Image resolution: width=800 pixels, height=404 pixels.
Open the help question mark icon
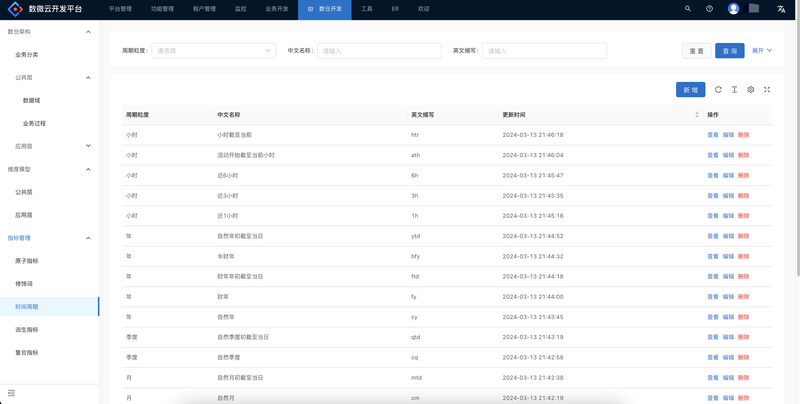[709, 8]
